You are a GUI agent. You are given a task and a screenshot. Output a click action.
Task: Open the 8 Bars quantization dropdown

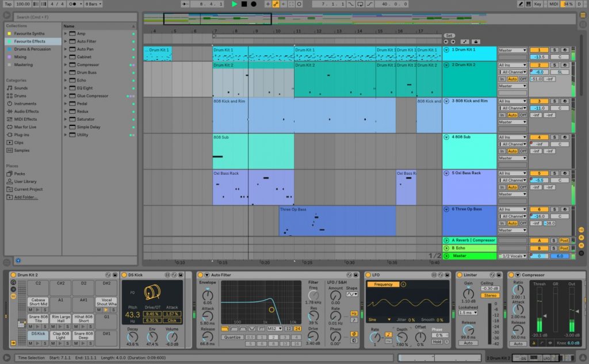94,4
